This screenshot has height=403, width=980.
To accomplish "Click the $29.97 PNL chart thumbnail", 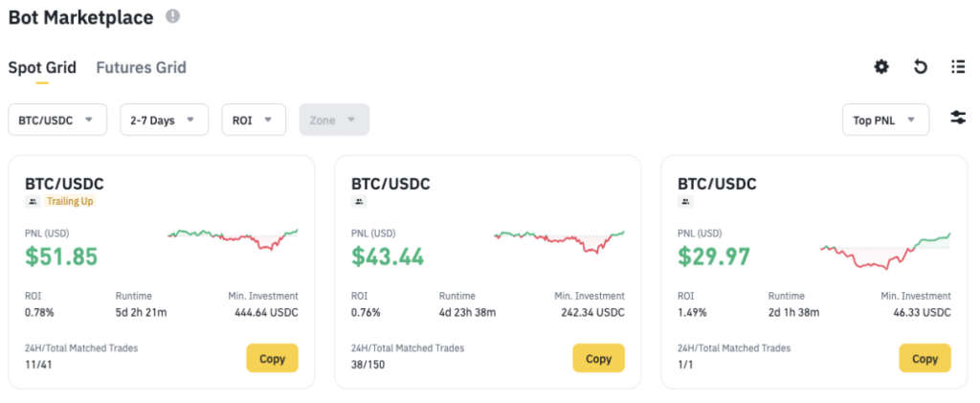I will tap(884, 250).
